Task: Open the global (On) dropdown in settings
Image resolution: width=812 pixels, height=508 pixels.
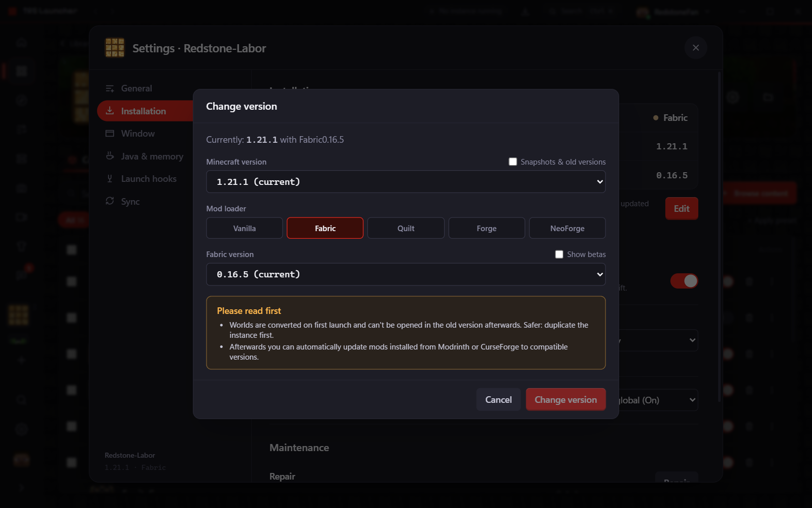Action: [x=658, y=400]
